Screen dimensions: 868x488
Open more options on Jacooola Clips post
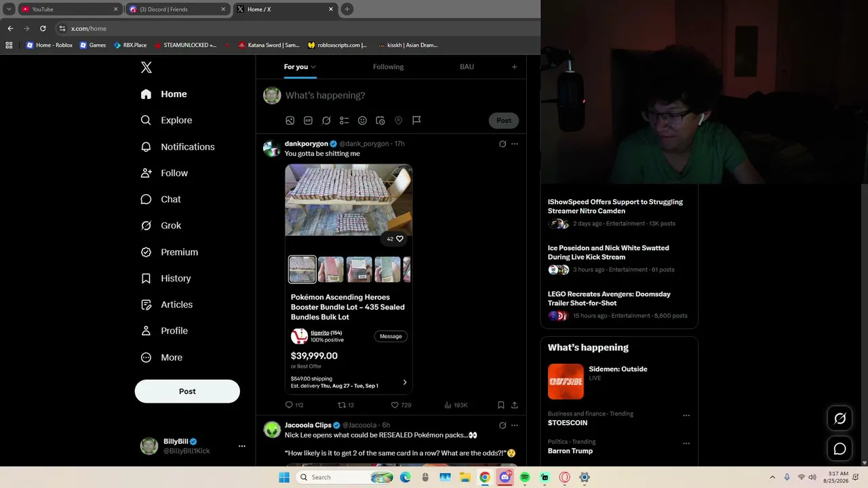tap(515, 426)
